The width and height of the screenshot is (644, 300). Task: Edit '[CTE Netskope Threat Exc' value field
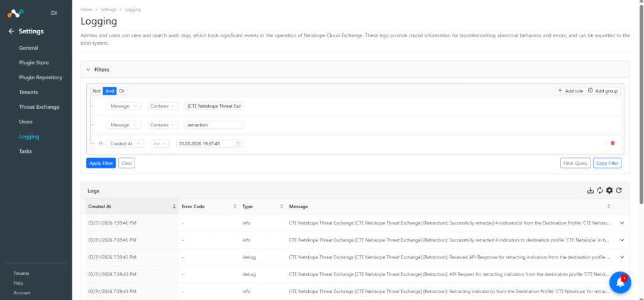(x=214, y=106)
